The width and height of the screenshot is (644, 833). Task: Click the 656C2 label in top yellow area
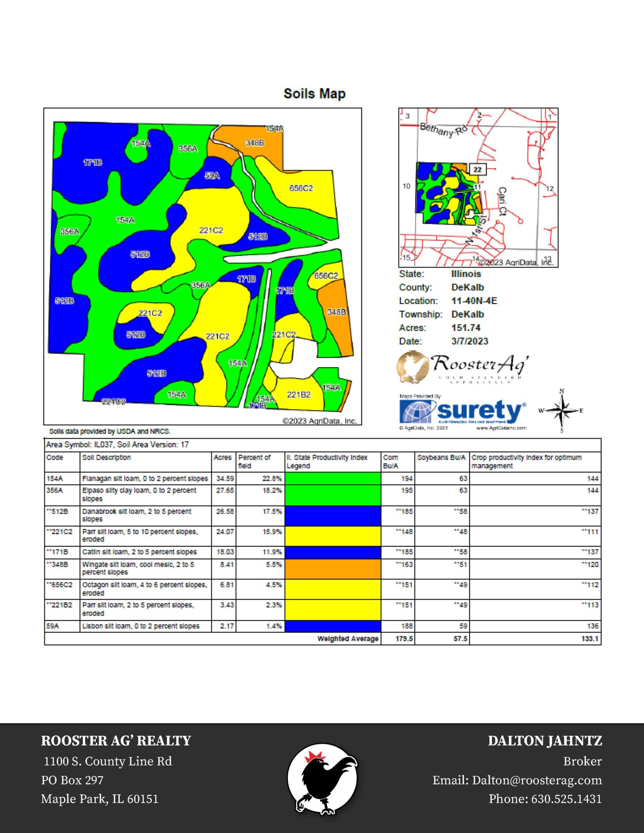click(x=301, y=188)
